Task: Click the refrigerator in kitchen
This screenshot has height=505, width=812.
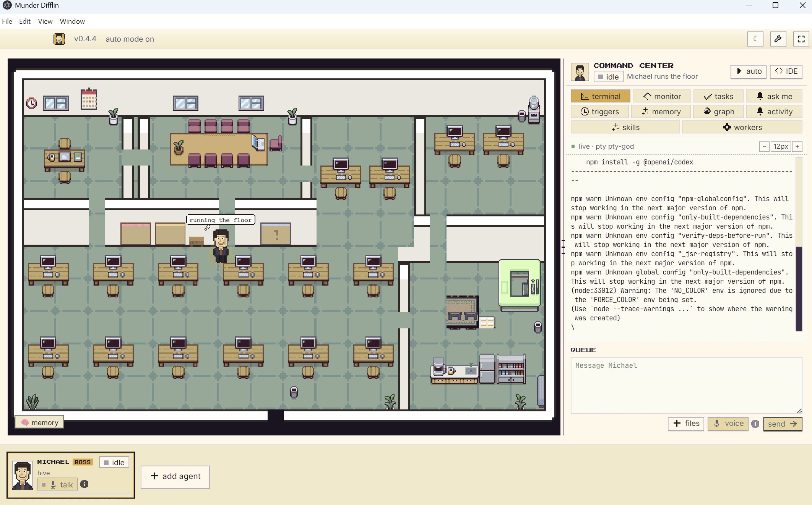Action: pyautogui.click(x=487, y=369)
